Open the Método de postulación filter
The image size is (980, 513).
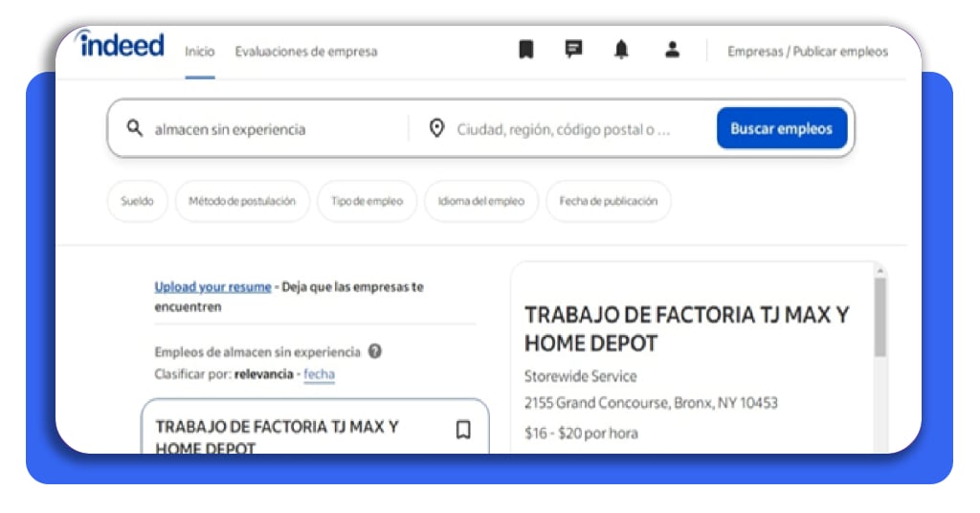pos(242,201)
